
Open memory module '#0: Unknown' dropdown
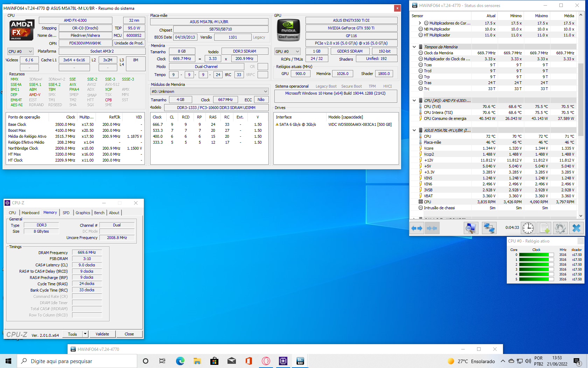(209, 91)
